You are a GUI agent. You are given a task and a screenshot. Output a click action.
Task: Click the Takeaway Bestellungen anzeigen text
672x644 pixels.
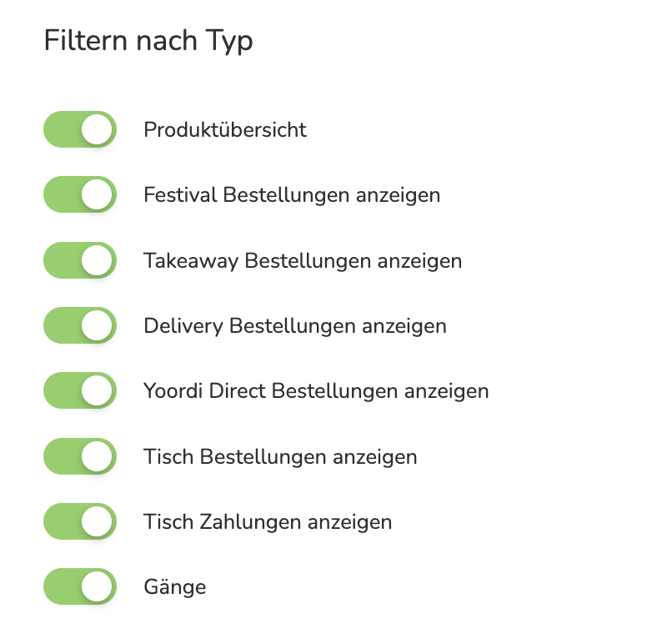[303, 261]
